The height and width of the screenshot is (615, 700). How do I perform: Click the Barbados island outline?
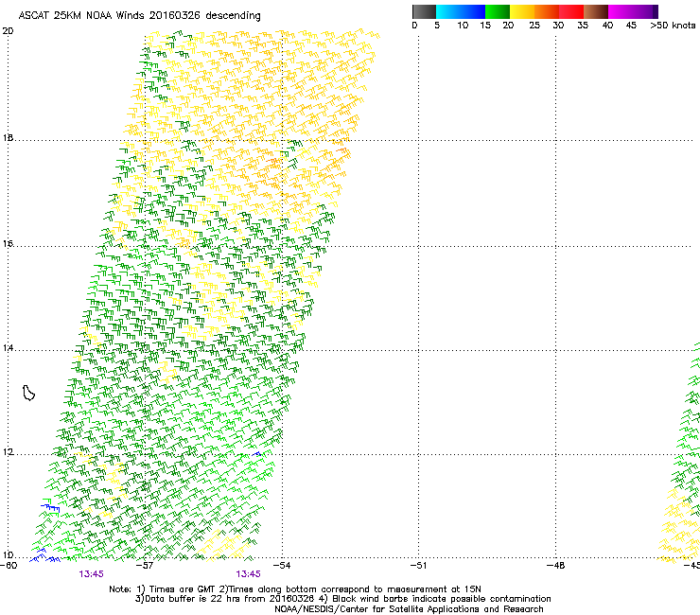[x=28, y=393]
